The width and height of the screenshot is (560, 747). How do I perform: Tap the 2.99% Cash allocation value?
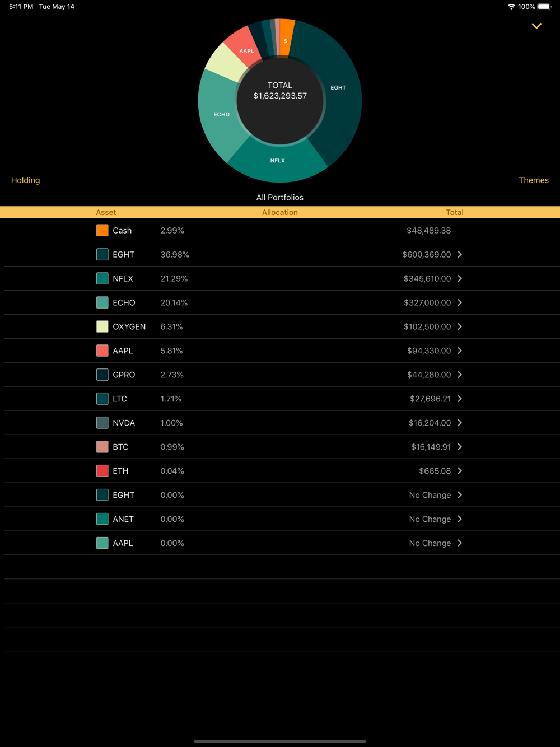(x=172, y=230)
